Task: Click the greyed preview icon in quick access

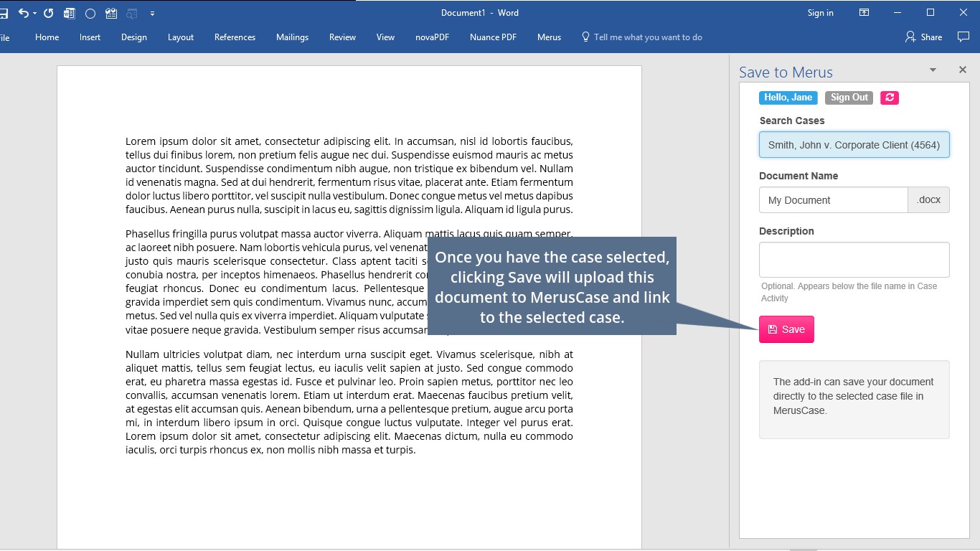Action: point(132,13)
